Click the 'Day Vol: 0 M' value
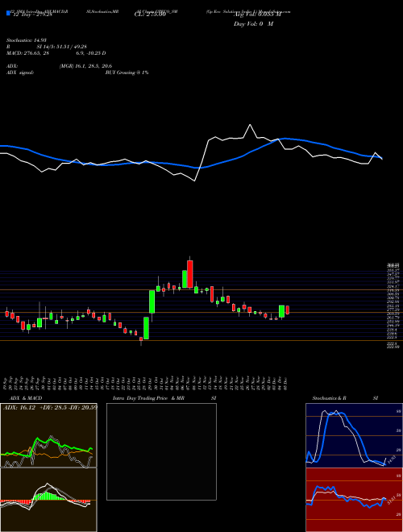 (x=253, y=24)
